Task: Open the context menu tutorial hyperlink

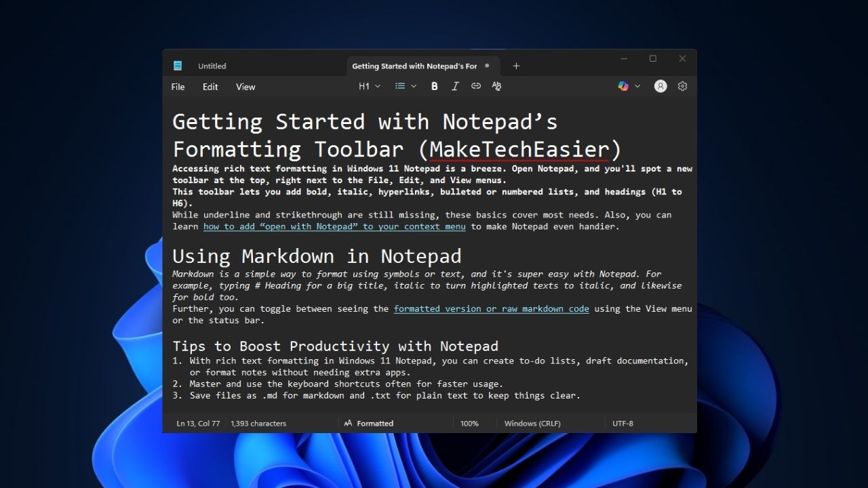Action: pyautogui.click(x=334, y=226)
